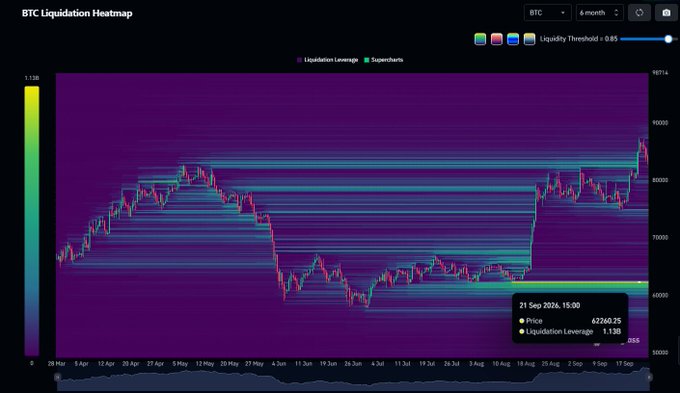
Task: Click the 5 May date axis label
Action: [x=180, y=364]
